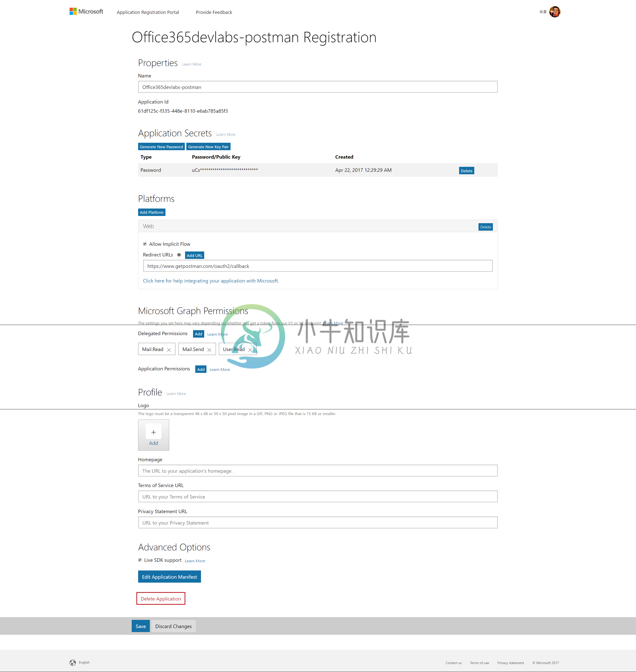Click Generate New Password button

(x=161, y=147)
